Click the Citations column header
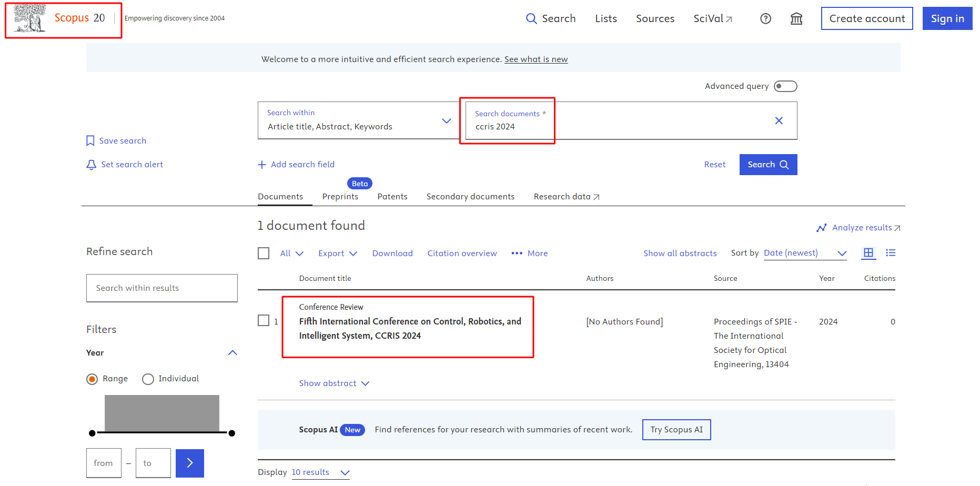980x486 pixels. 880,278
